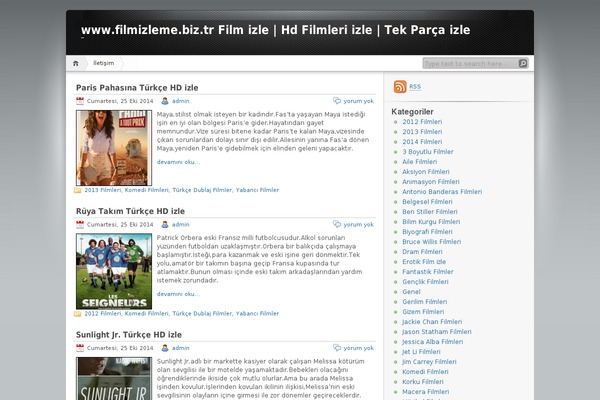Open 2014 Filmleri category in sidebar
The image size is (600, 400).
point(422,142)
